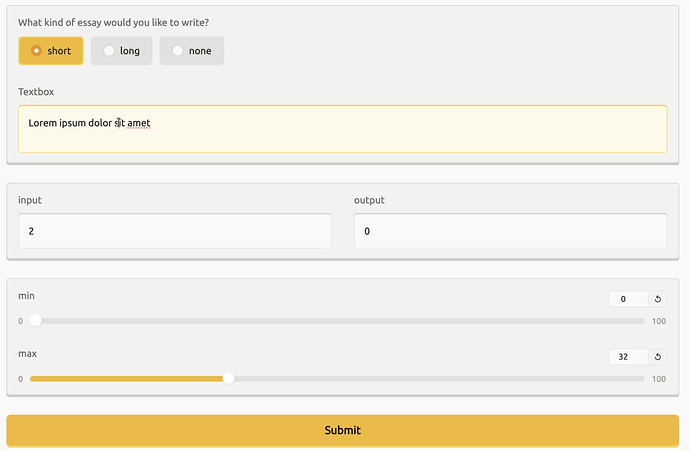The width and height of the screenshot is (690, 451).
Task: Click the unfilled track of the max slider
Action: pyautogui.click(x=440, y=378)
